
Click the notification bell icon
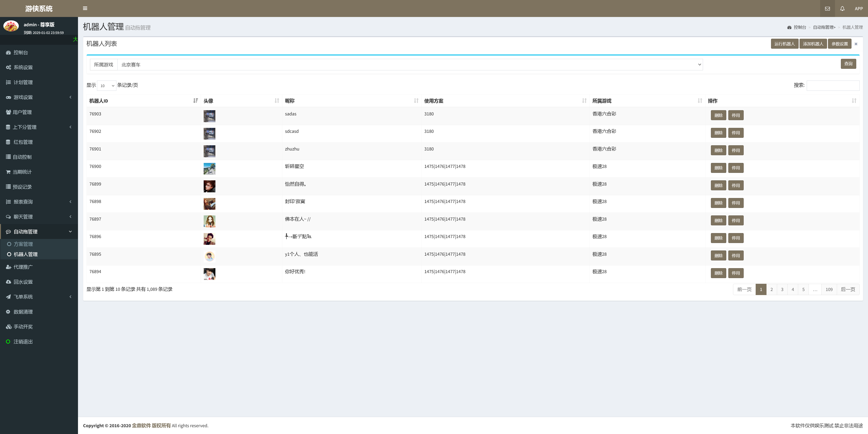coord(842,8)
